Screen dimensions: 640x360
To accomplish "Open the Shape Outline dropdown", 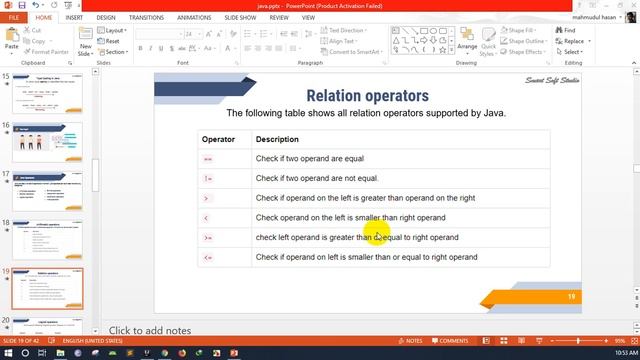I will click(524, 41).
